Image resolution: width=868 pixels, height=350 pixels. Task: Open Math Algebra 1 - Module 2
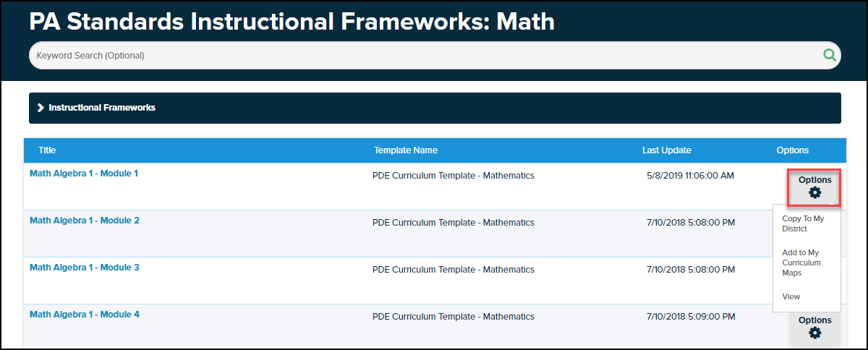[x=85, y=221]
